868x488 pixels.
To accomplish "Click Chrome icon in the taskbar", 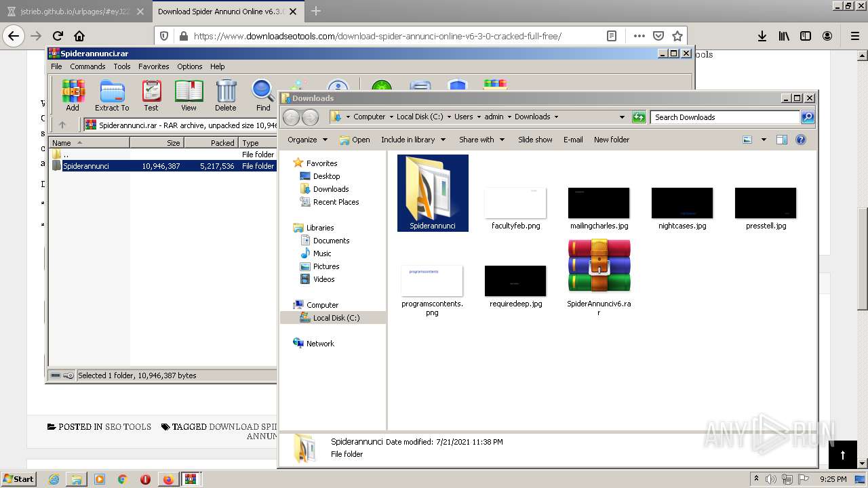I will [123, 479].
